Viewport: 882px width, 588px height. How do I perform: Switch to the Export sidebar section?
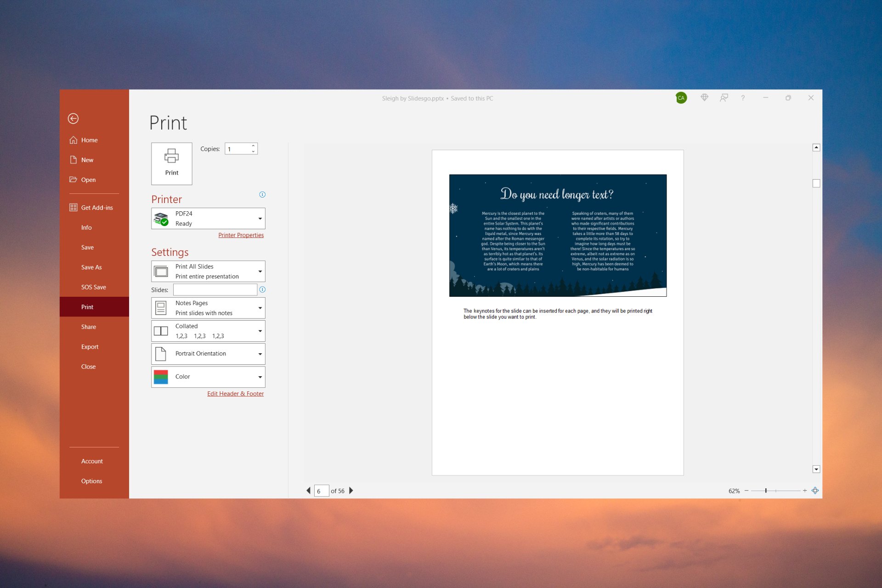[90, 346]
